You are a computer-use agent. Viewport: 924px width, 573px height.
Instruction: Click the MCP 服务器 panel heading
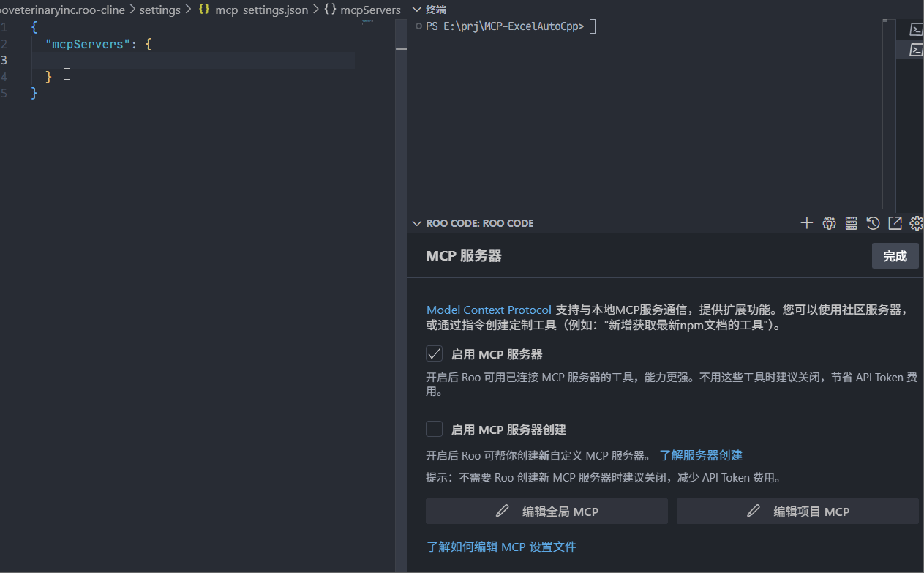[x=464, y=256]
